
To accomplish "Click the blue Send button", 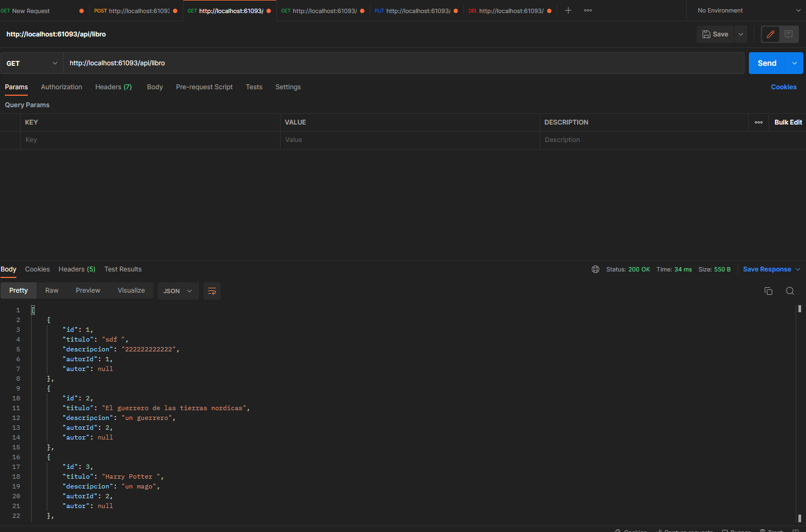I will click(x=767, y=63).
